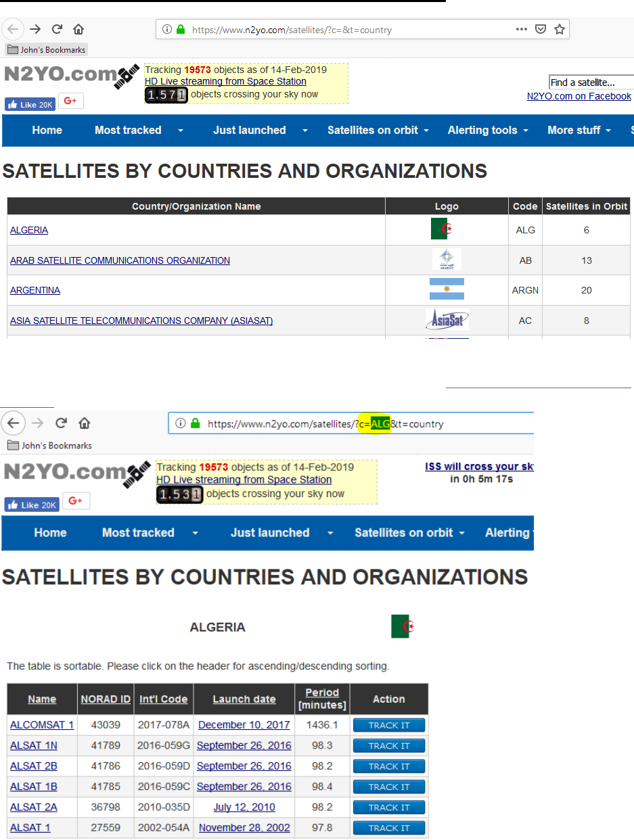The width and height of the screenshot is (634, 840).
Task: Sort Algeria table by Period header
Action: (322, 693)
